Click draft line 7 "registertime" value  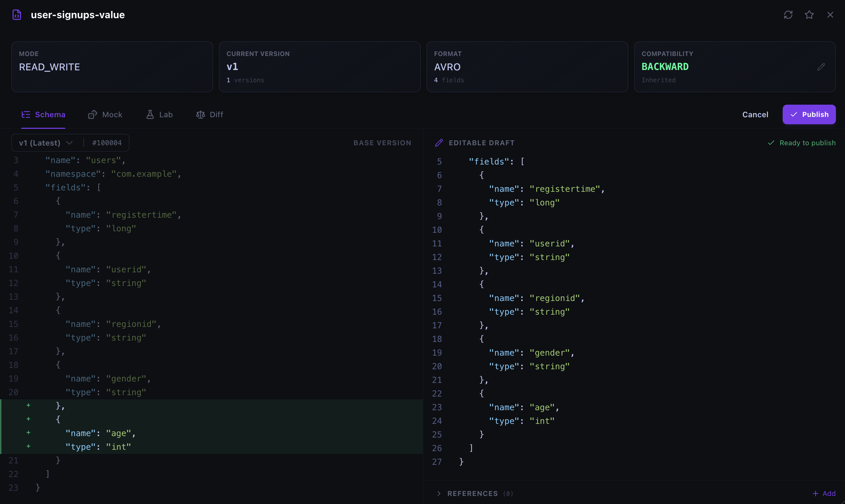tap(565, 189)
